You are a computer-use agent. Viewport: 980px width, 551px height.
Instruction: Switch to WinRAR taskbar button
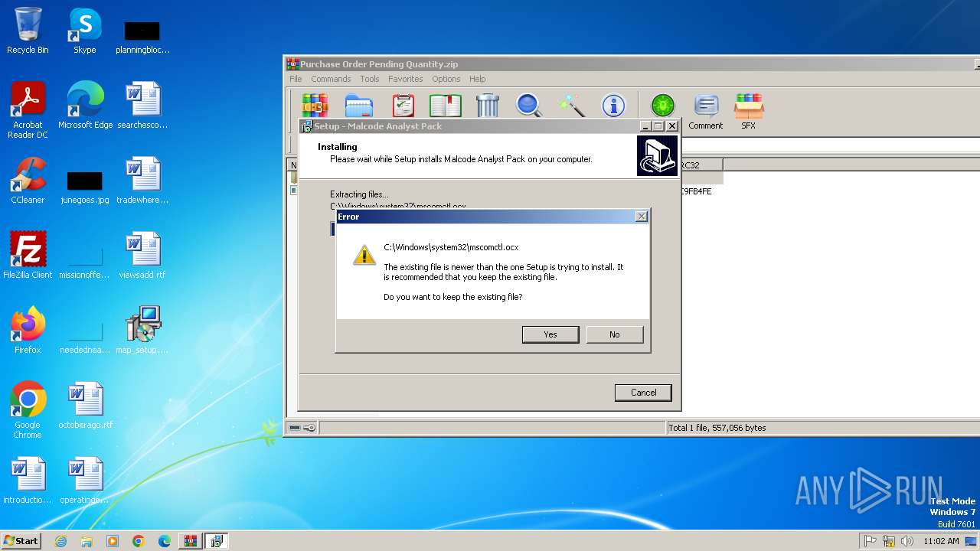190,541
